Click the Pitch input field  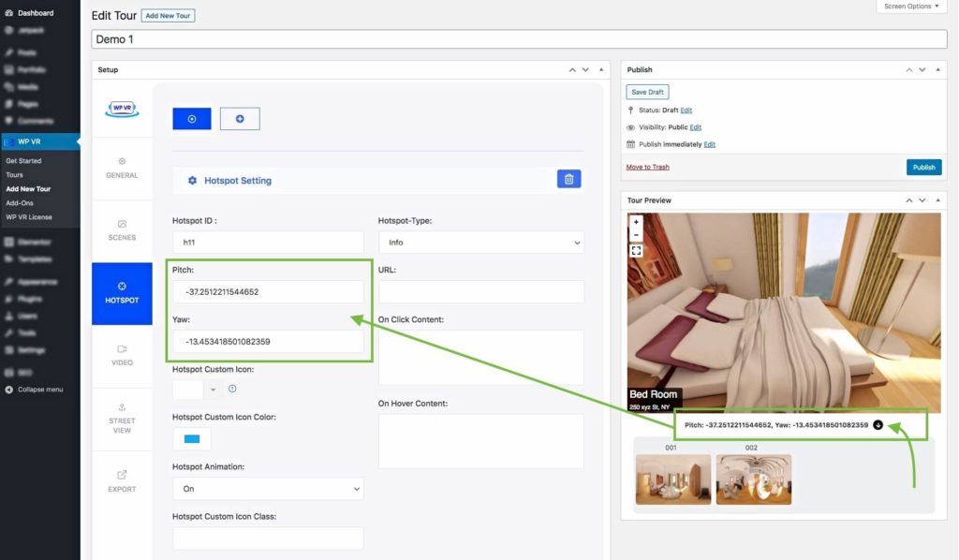pos(268,292)
